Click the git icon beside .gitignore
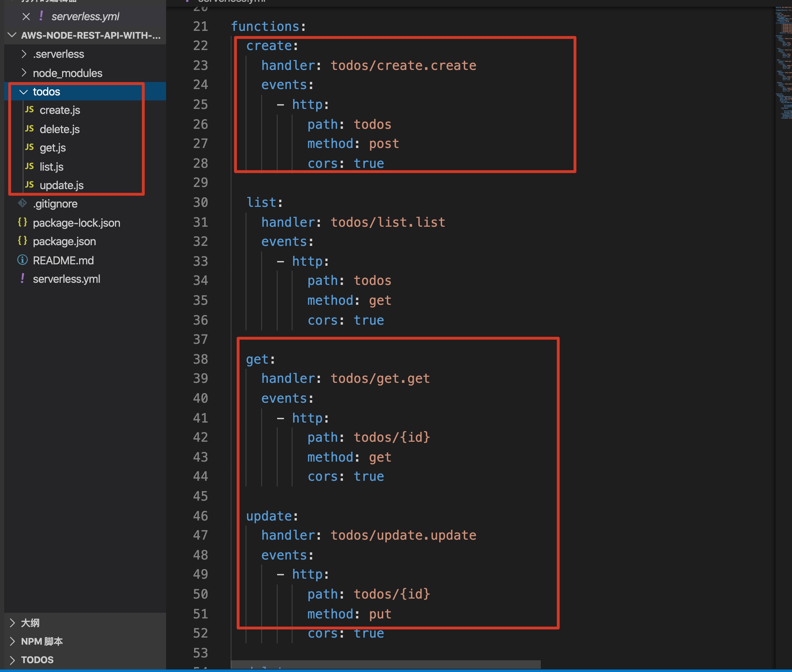 pyautogui.click(x=22, y=203)
